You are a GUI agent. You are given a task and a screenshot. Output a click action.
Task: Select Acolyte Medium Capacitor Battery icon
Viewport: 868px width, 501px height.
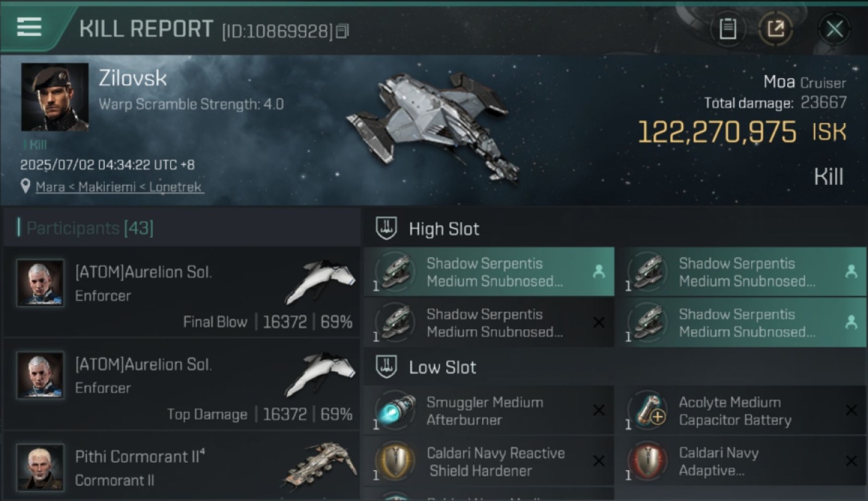(x=648, y=411)
